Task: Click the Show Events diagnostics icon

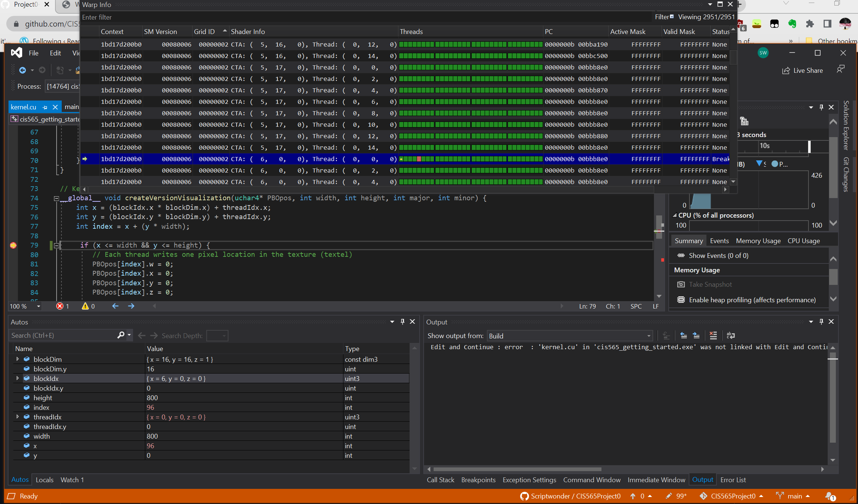Action: click(681, 256)
